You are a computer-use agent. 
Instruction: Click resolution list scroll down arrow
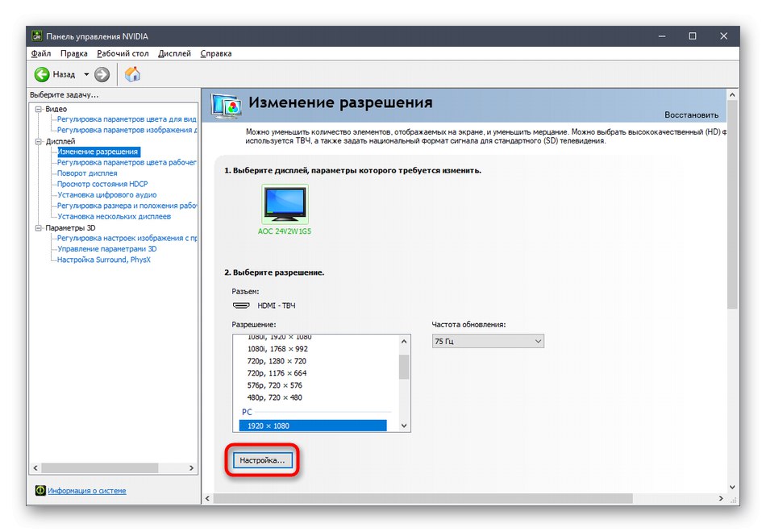404,426
